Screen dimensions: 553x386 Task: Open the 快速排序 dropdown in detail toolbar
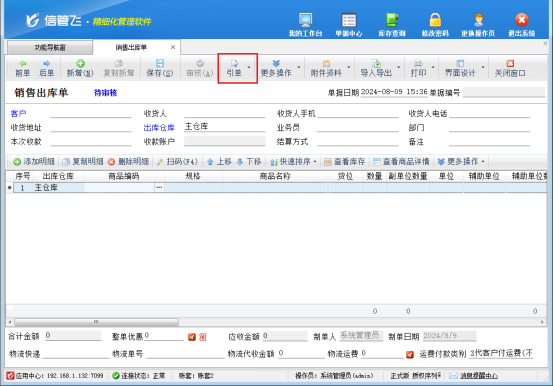click(x=315, y=162)
